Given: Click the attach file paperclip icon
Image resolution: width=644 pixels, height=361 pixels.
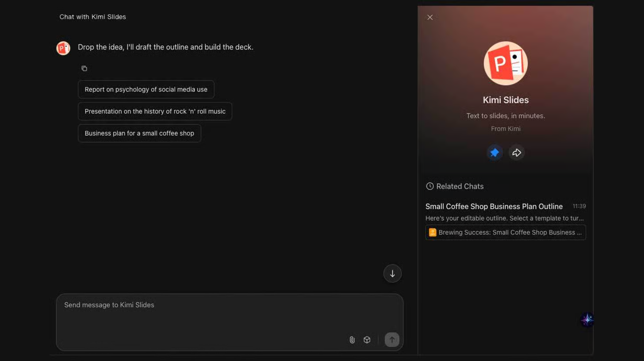Looking at the screenshot, I should (352, 340).
